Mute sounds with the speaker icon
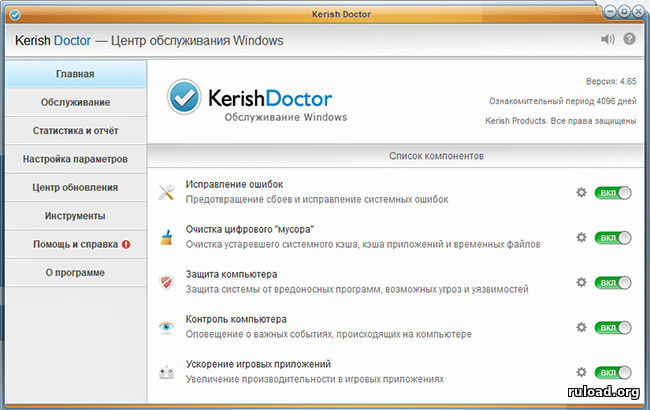The height and width of the screenshot is (410, 650). 607,39
